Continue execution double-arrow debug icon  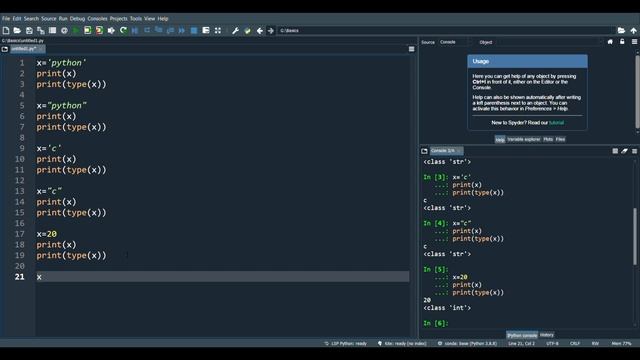[x=182, y=31]
